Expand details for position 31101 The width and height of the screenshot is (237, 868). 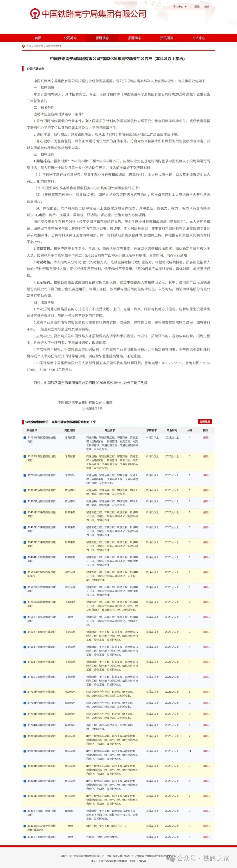click(x=206, y=438)
